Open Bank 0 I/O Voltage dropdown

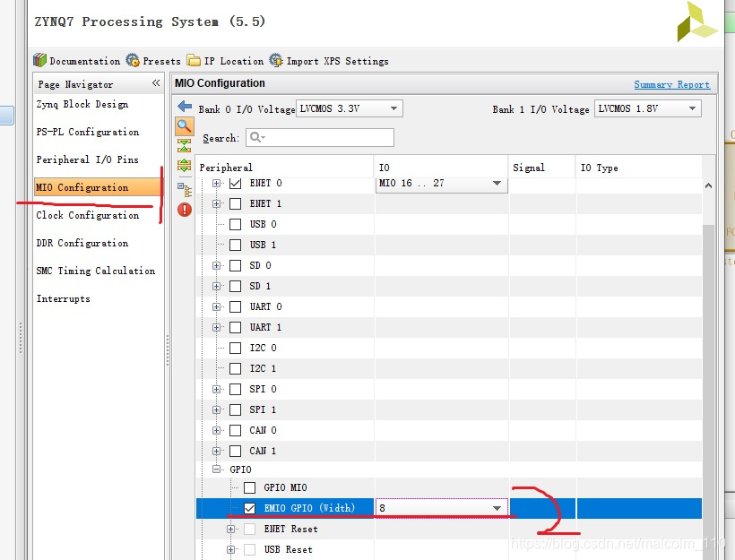tap(349, 108)
